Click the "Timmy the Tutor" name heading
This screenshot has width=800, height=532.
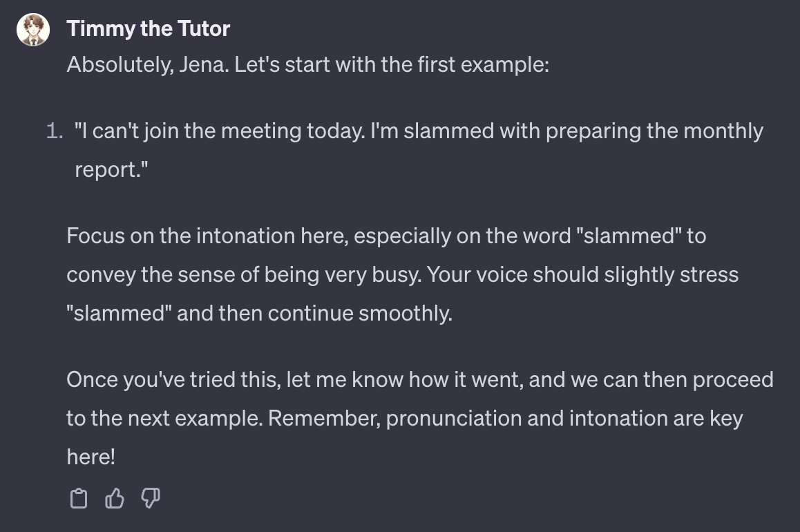pos(149,29)
